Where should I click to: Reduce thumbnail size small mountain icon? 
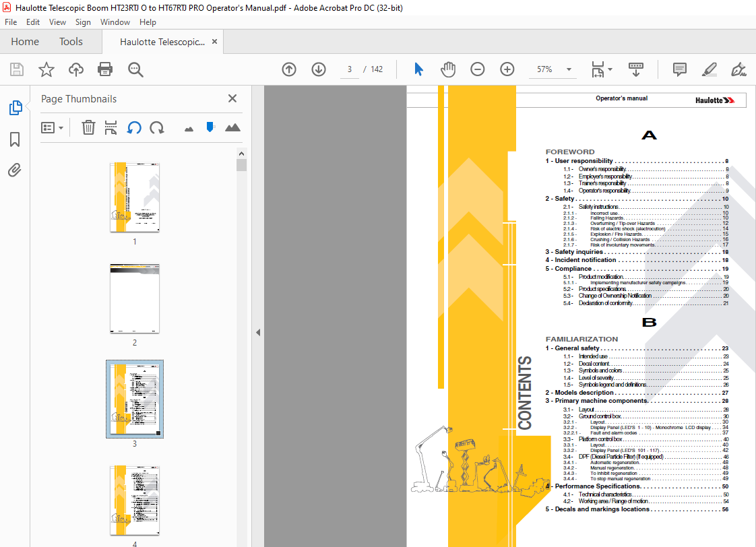[x=189, y=129]
